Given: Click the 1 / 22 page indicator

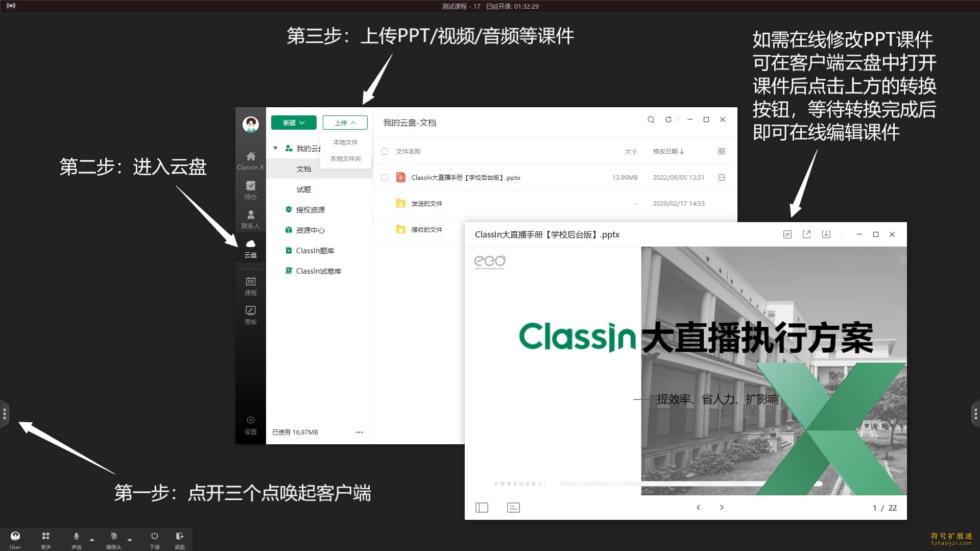Looking at the screenshot, I should [x=885, y=508].
